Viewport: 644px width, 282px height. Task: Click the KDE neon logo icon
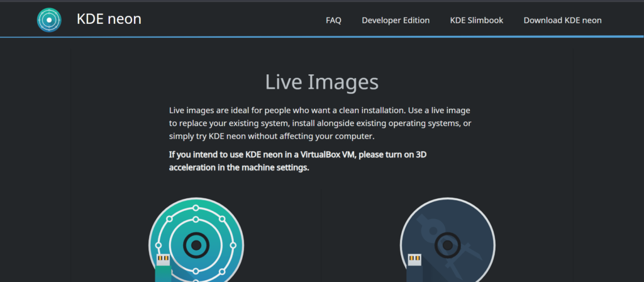pyautogui.click(x=49, y=20)
